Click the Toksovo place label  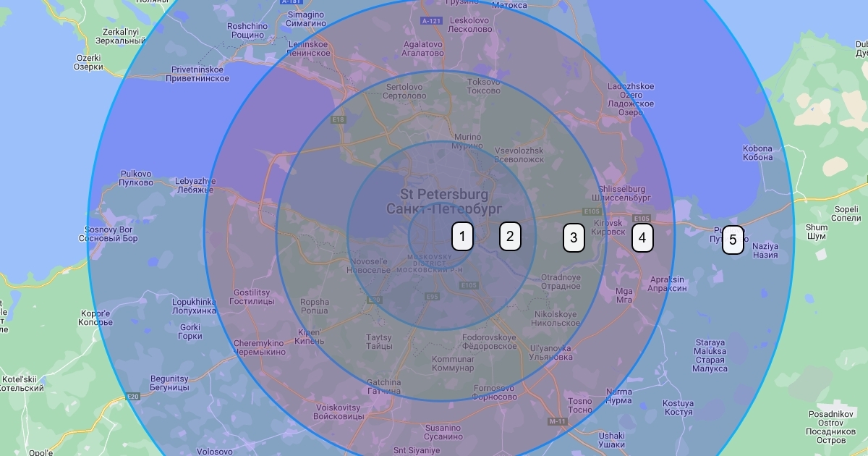484,86
